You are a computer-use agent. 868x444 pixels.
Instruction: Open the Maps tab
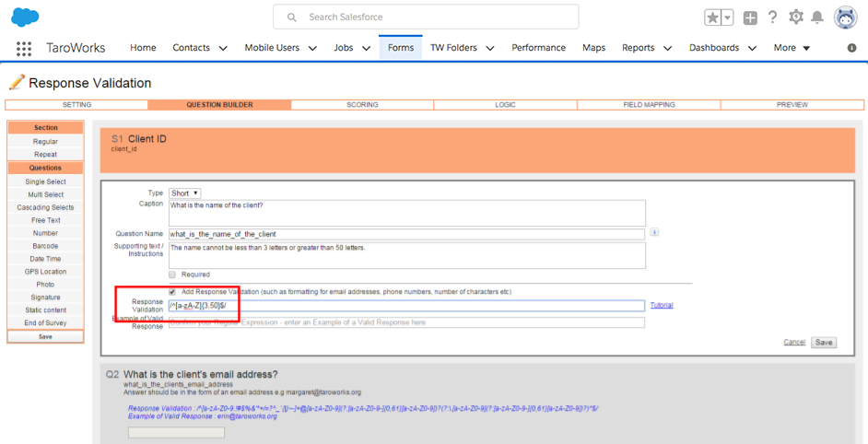pos(594,48)
